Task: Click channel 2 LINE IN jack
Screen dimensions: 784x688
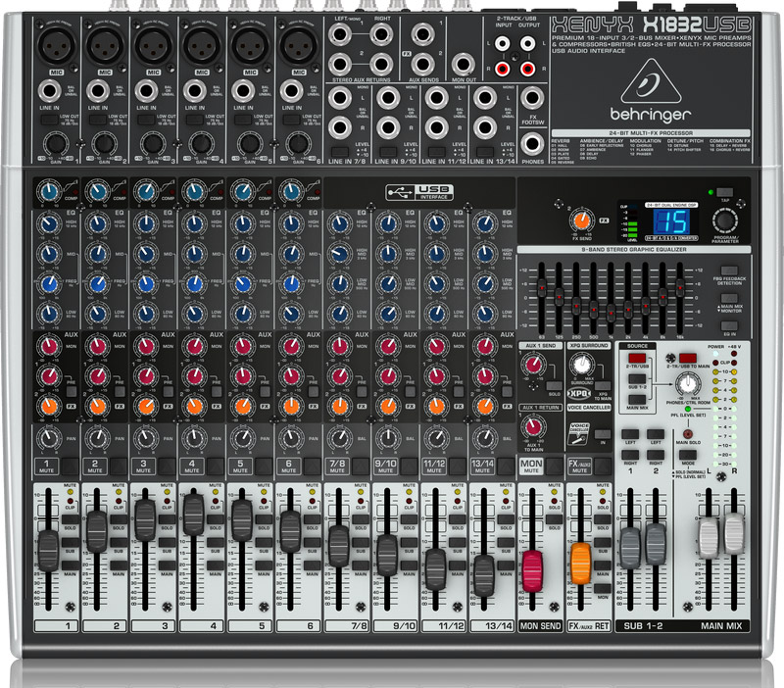Action: [97, 91]
